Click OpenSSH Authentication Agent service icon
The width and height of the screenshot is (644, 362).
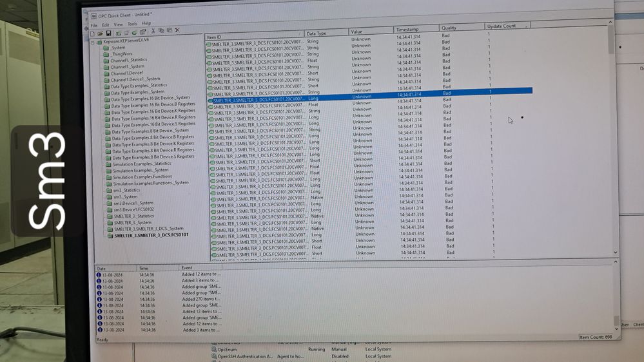(x=214, y=356)
